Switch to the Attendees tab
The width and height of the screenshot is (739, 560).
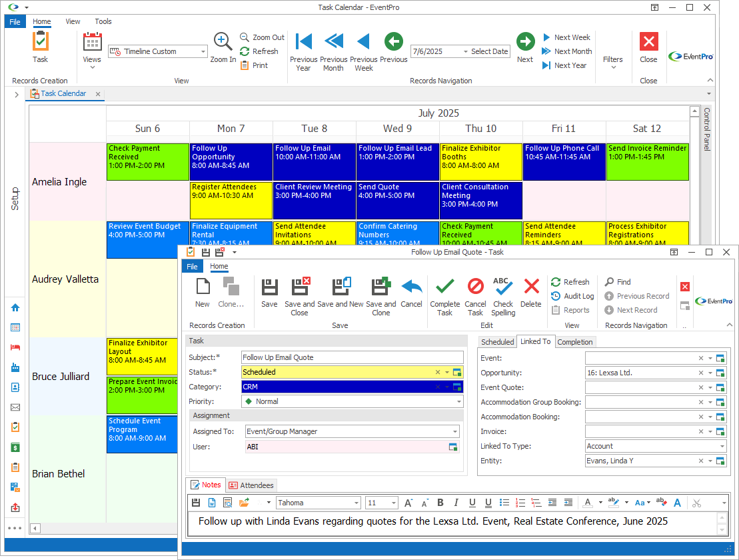coord(251,485)
